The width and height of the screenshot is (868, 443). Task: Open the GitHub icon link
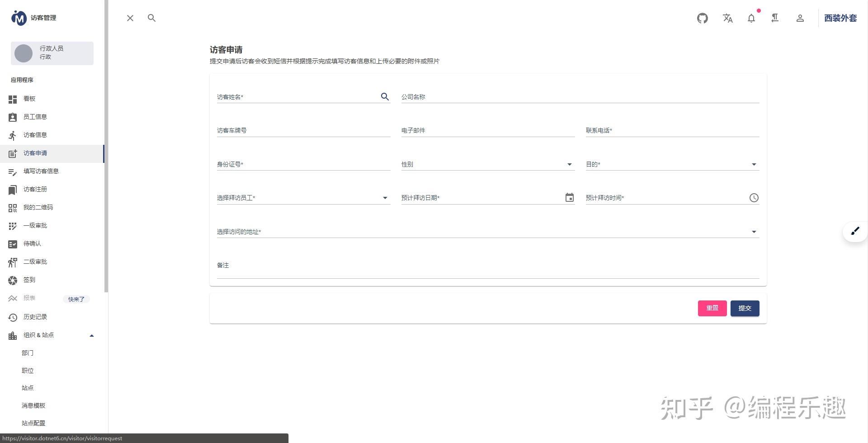click(x=702, y=18)
